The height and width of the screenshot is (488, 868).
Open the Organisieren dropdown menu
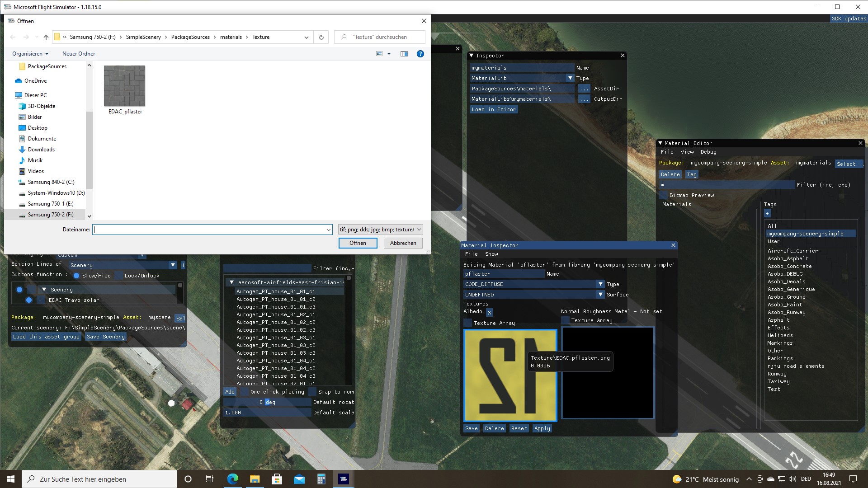click(x=30, y=54)
